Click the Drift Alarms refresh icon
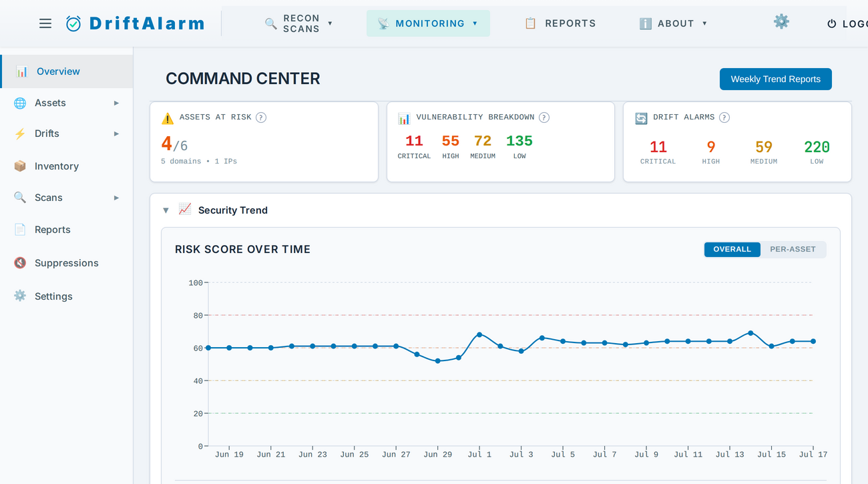Viewport: 868px width, 484px height. point(641,118)
